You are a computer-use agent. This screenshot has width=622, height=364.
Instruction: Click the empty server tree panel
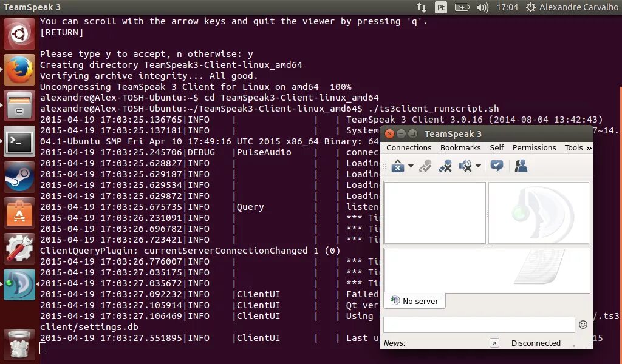[435, 213]
